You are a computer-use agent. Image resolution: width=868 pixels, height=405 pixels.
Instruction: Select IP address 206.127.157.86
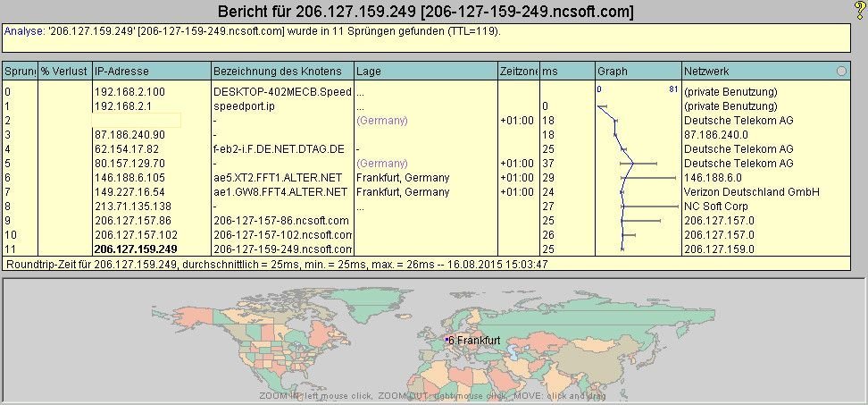tap(132, 221)
